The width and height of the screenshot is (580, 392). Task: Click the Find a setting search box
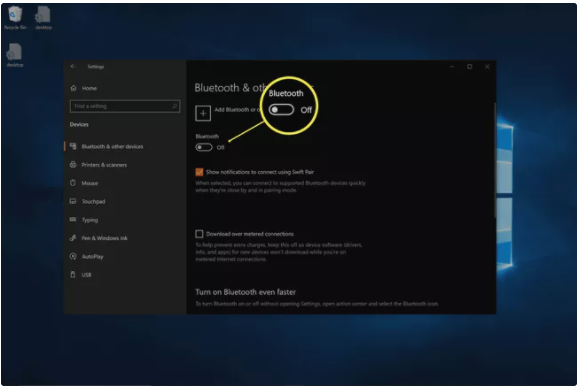(x=125, y=106)
